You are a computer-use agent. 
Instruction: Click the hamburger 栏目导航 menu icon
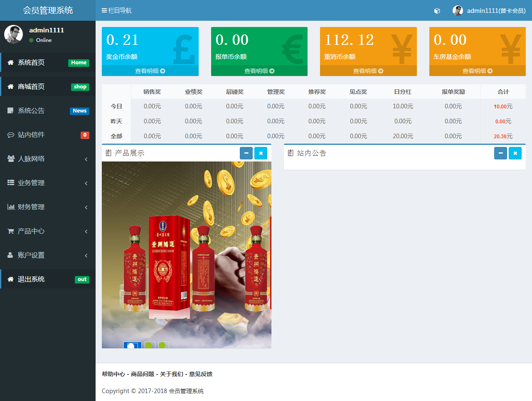click(x=104, y=10)
